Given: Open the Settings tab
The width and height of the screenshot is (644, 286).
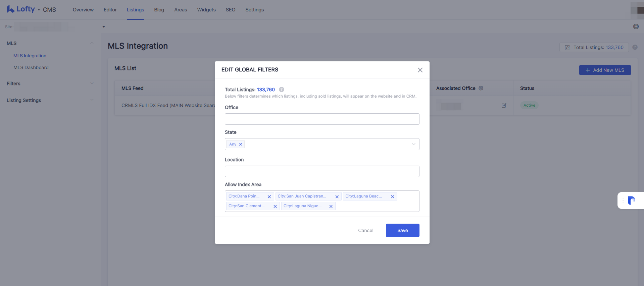Looking at the screenshot, I should [x=254, y=10].
